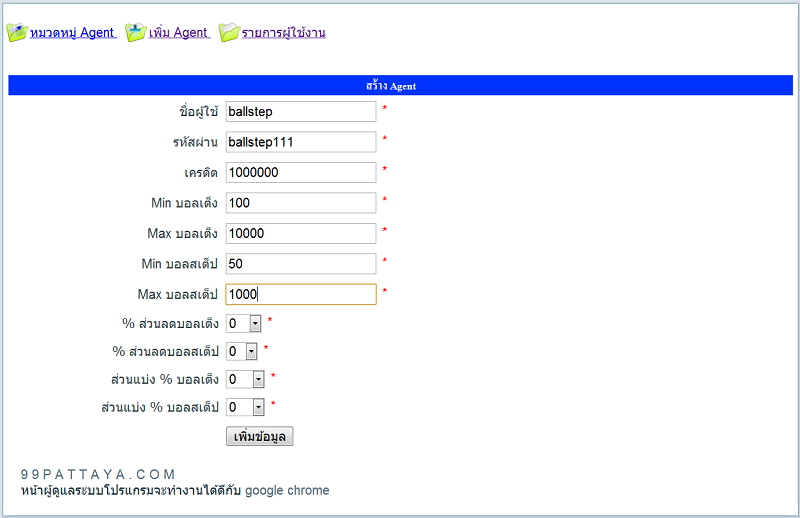Click the Min บอลเต็ง input field
Viewport: 800px width, 518px height.
300,203
